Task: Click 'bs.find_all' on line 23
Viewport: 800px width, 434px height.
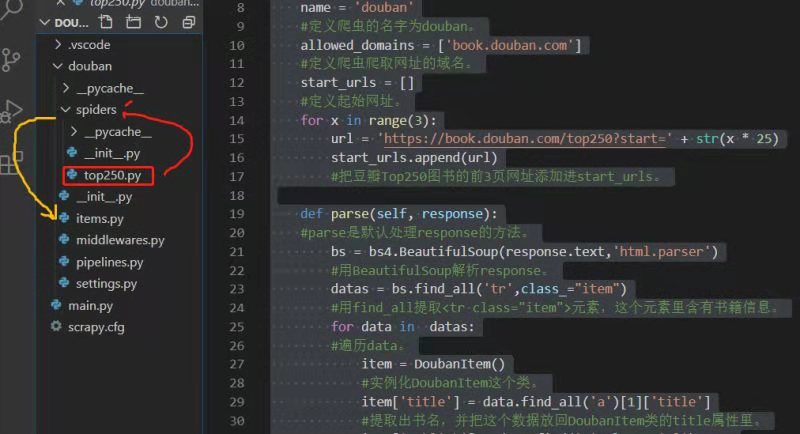Action: coord(434,289)
